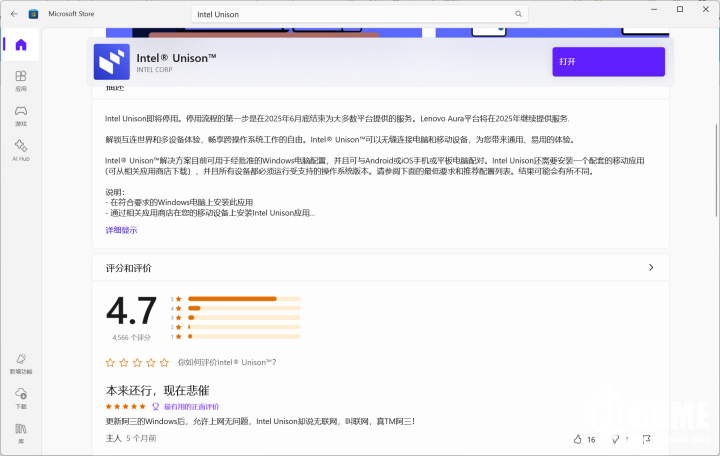Open Library in sidebar

click(x=21, y=433)
